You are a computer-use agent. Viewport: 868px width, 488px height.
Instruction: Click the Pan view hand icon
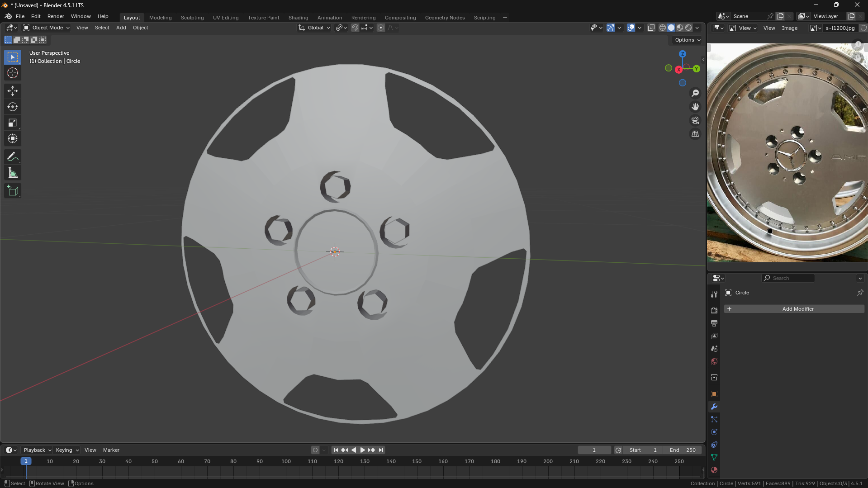pyautogui.click(x=695, y=107)
